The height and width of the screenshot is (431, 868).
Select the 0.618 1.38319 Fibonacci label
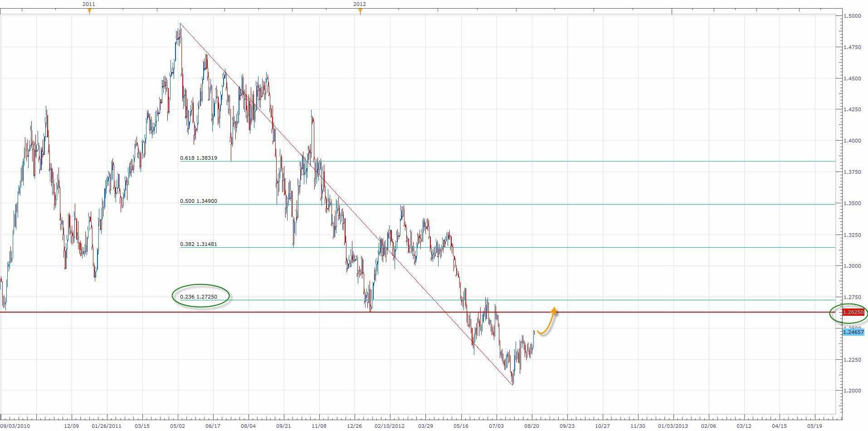[x=199, y=158]
